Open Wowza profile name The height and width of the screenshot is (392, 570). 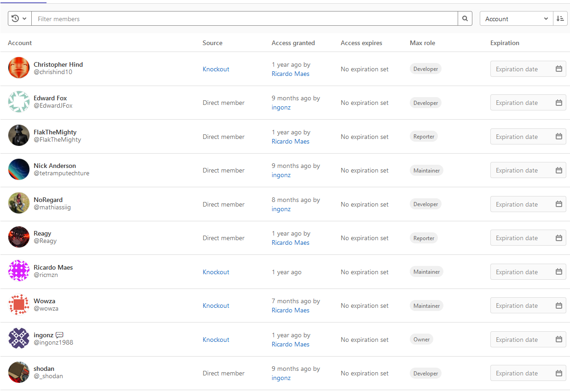tap(44, 301)
